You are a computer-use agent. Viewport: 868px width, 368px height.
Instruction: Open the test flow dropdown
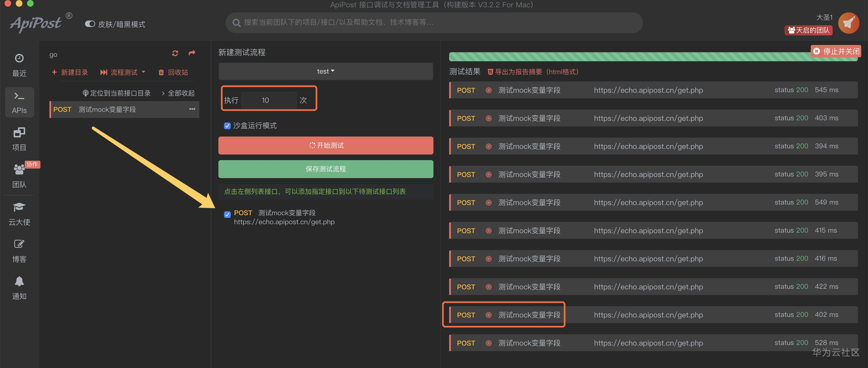click(x=326, y=72)
